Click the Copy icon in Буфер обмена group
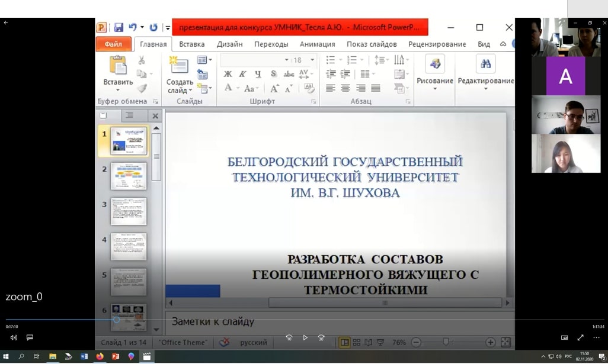This screenshot has height=364, width=608. point(142,74)
